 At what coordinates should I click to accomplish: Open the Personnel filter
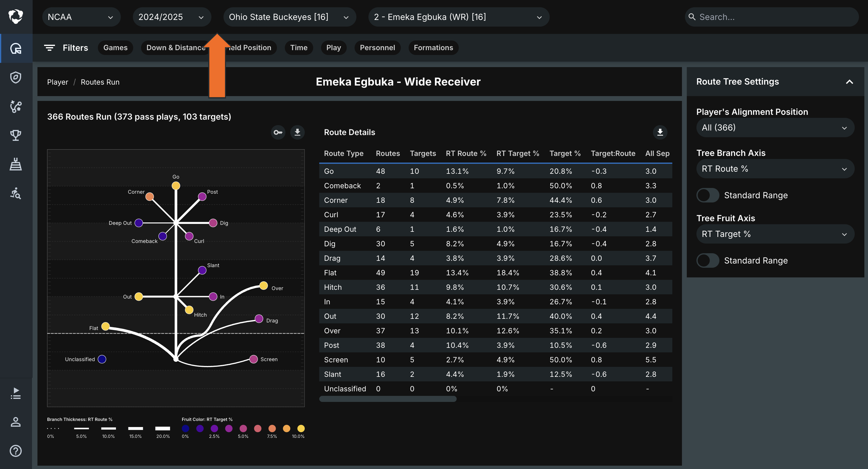pyautogui.click(x=377, y=47)
